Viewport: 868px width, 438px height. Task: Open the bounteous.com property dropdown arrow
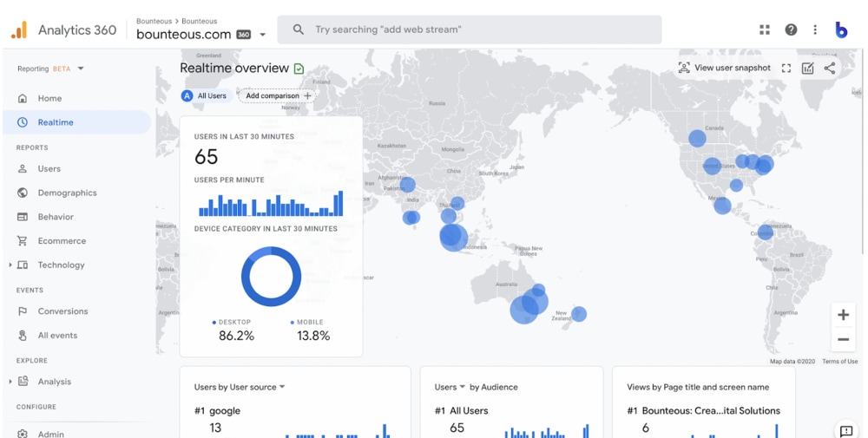(263, 35)
